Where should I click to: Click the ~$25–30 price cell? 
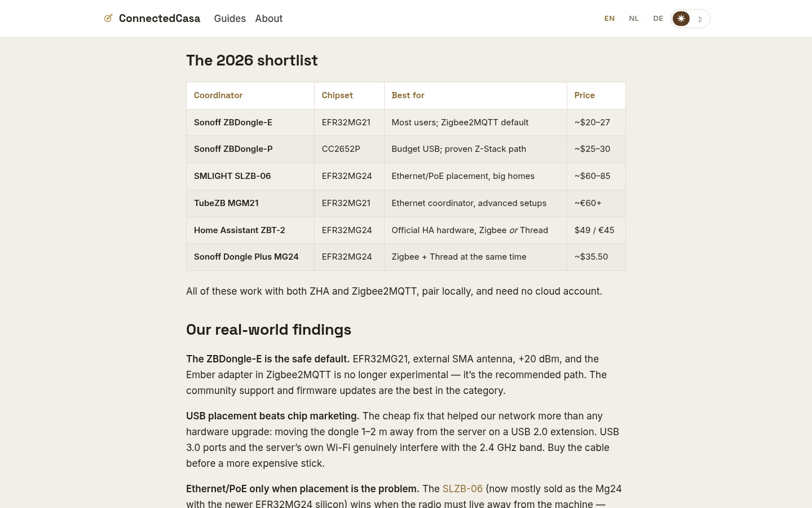(x=596, y=149)
